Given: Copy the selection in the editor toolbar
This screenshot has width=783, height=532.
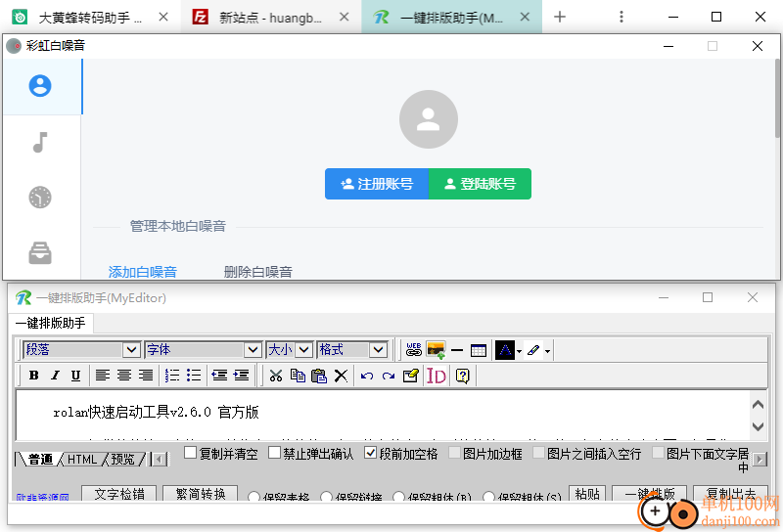Looking at the screenshot, I should point(298,376).
